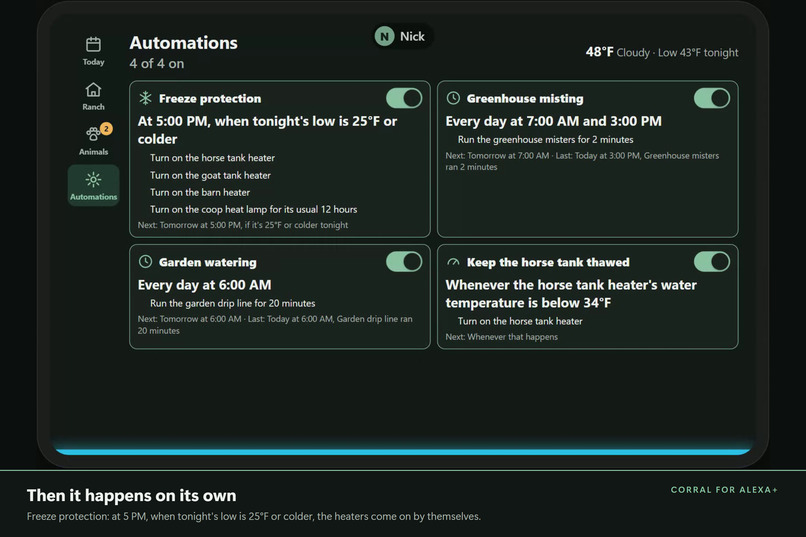Click the Garden watering clock icon
The image size is (806, 537).
pyautogui.click(x=145, y=262)
